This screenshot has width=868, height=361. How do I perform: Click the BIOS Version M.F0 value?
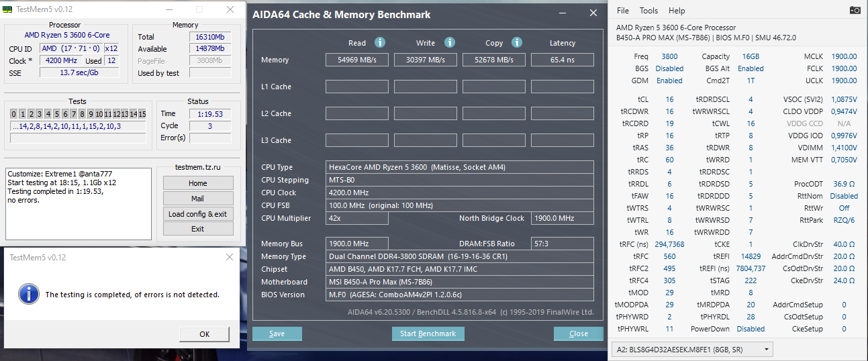(x=460, y=295)
